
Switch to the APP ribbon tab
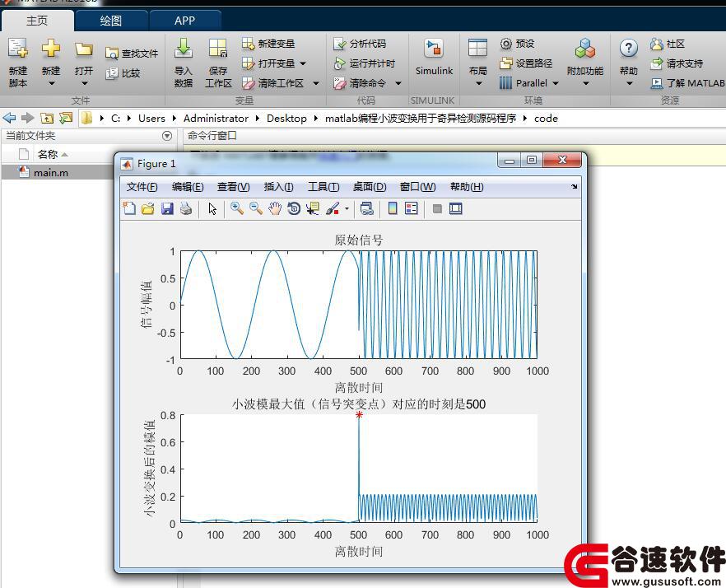point(184,21)
